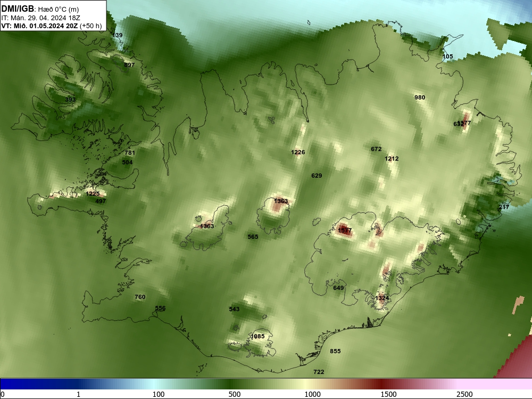Click the 'DMI/IGB' title text
Viewport: 532px width, 399px height.
[18, 9]
